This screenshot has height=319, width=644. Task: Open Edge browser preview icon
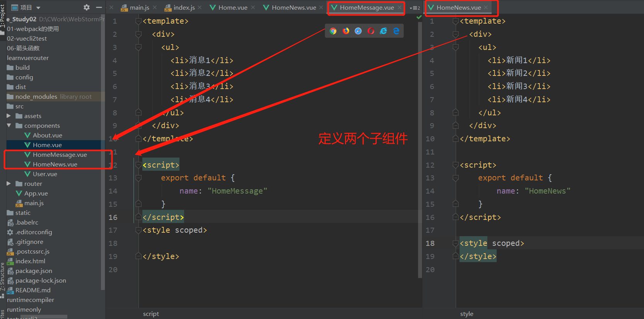click(x=396, y=31)
